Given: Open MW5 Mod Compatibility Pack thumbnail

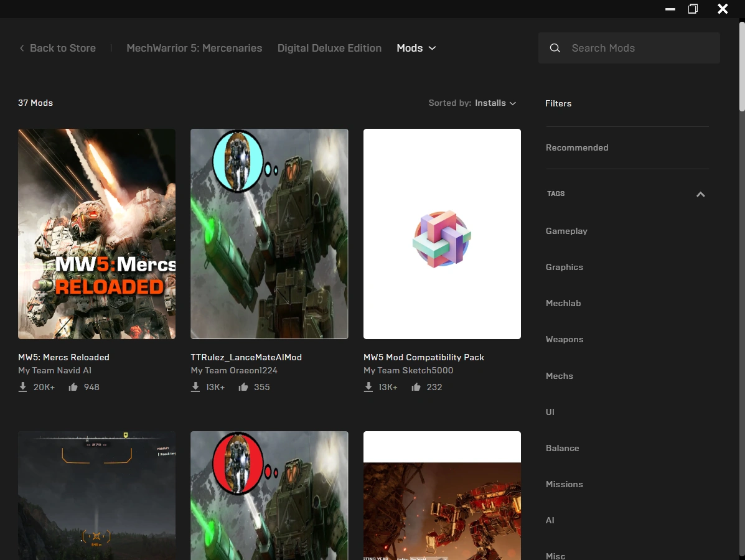Looking at the screenshot, I should tap(442, 234).
